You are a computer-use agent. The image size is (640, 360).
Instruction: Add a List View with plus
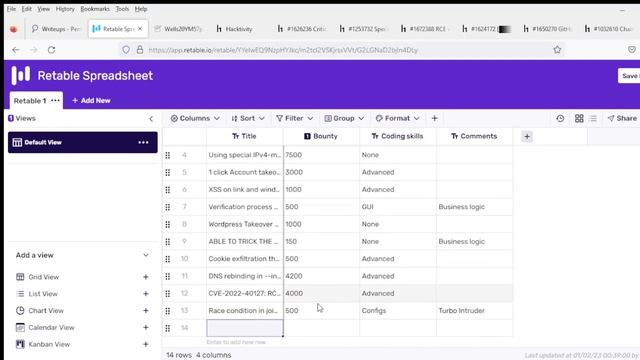[146, 293]
